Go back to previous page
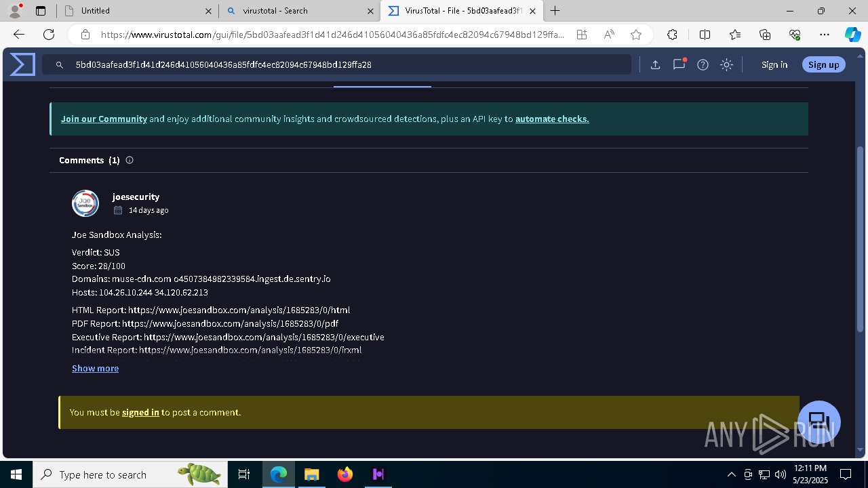Viewport: 868px width, 488px height. (x=19, y=35)
